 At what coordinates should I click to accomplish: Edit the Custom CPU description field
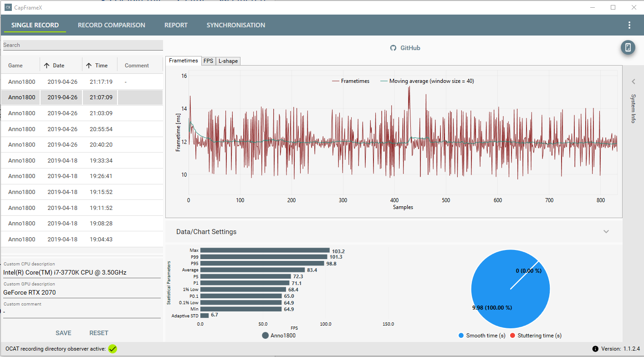coord(82,272)
